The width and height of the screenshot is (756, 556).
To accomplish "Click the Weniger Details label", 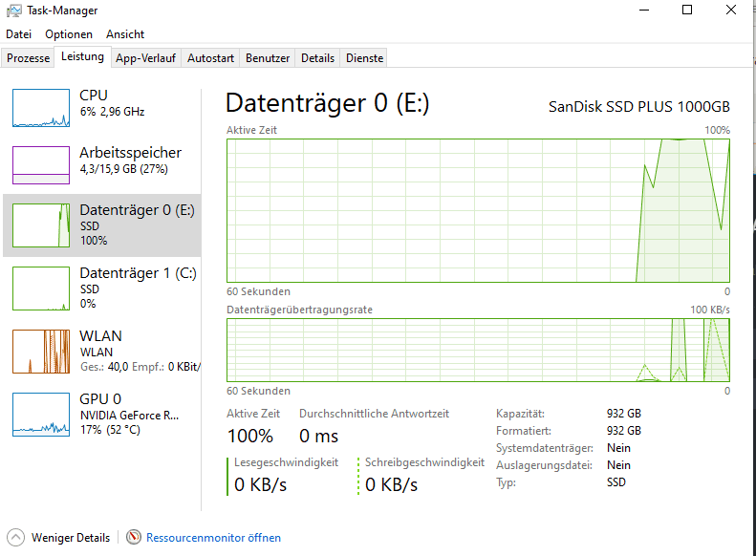I will point(71,538).
